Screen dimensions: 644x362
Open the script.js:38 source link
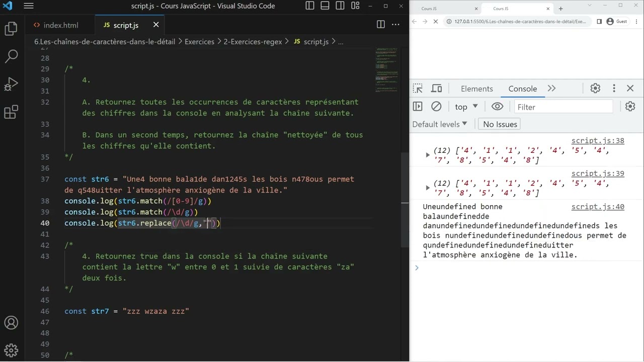tap(598, 141)
